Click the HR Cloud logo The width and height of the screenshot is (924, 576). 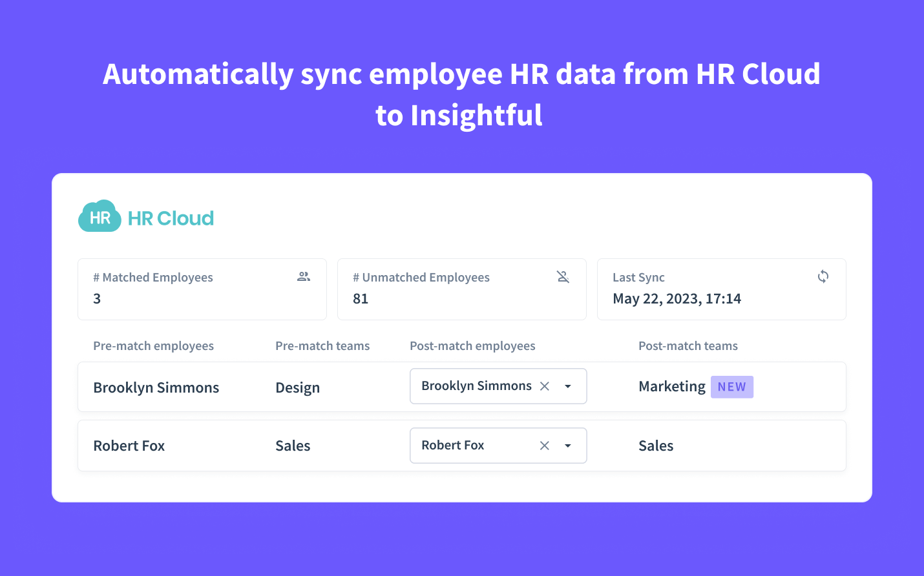[145, 216]
